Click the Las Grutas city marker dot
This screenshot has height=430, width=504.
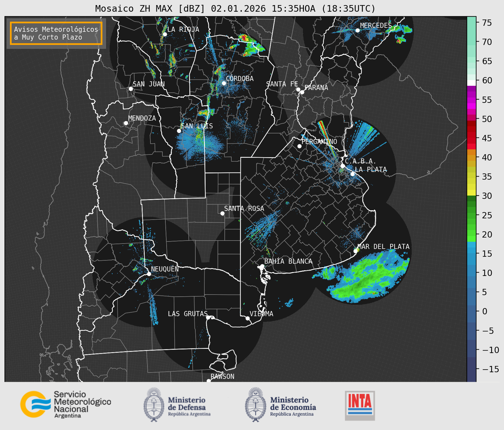[208, 317]
